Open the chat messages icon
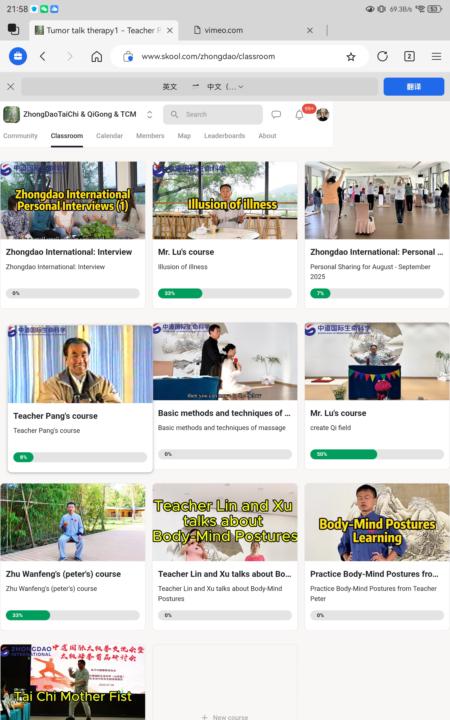450x720 pixels. [276, 114]
